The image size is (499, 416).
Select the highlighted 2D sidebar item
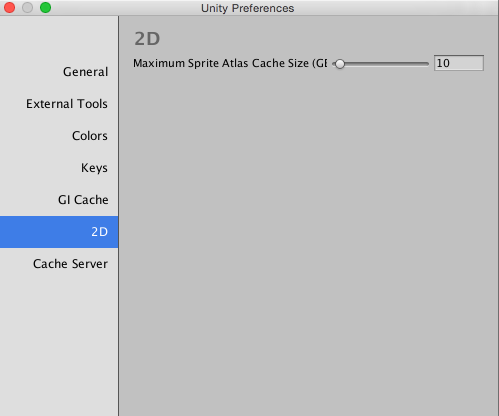click(59, 232)
